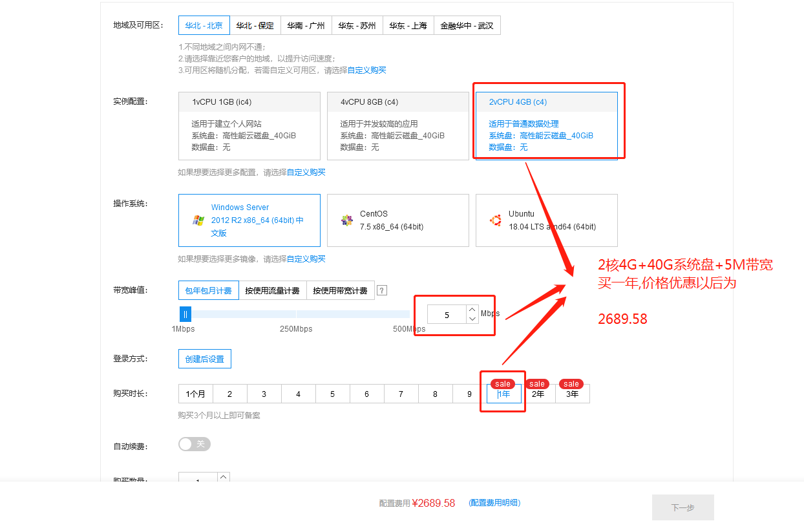Switch to the 华北-保定 region tab
804x532 pixels.
pyautogui.click(x=255, y=25)
